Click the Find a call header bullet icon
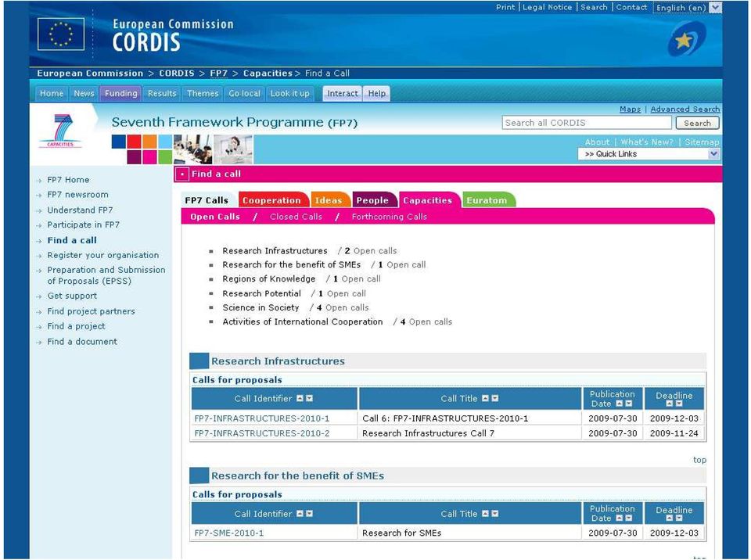The image size is (751, 560). (182, 174)
